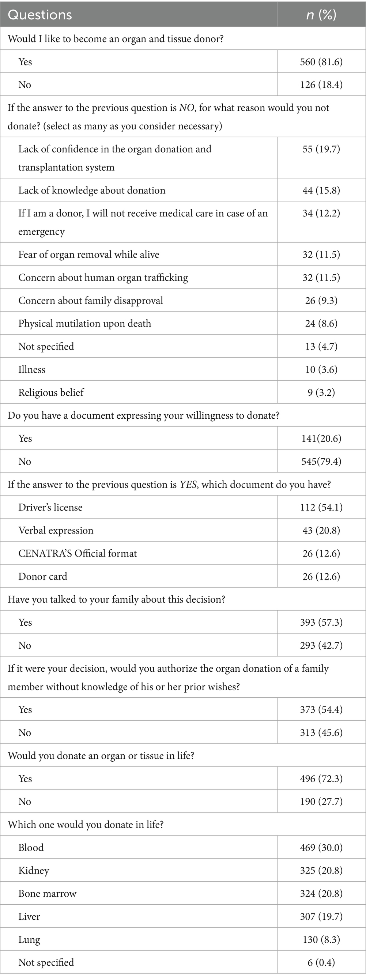Screen dimensions: 366x980
Task: Click the "Lack of knowledge about donation" row
Action: (92, 190)
